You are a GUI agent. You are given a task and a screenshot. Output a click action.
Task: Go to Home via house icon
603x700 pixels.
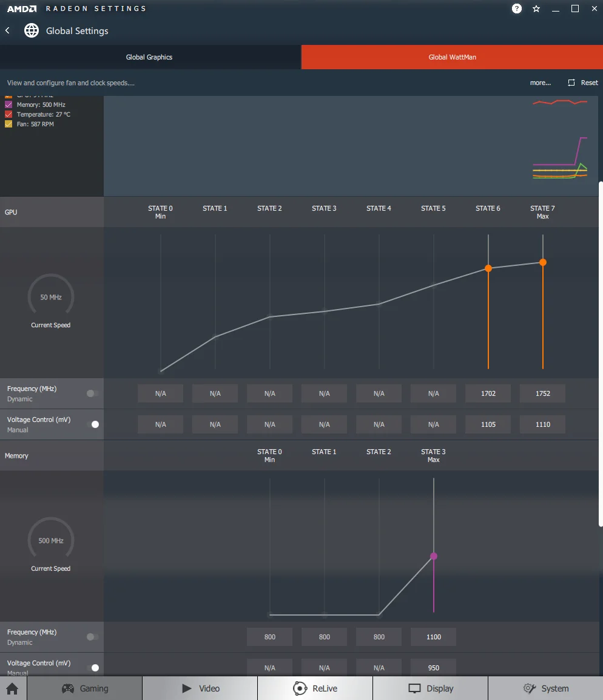tap(13, 688)
